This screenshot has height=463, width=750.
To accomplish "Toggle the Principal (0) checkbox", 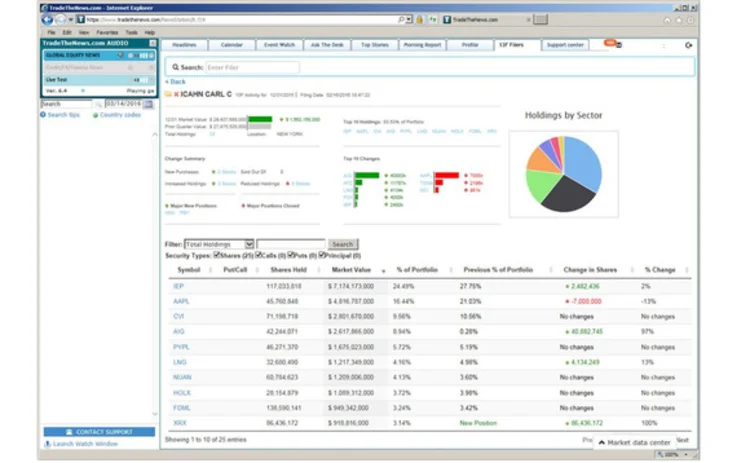I will pyautogui.click(x=322, y=255).
